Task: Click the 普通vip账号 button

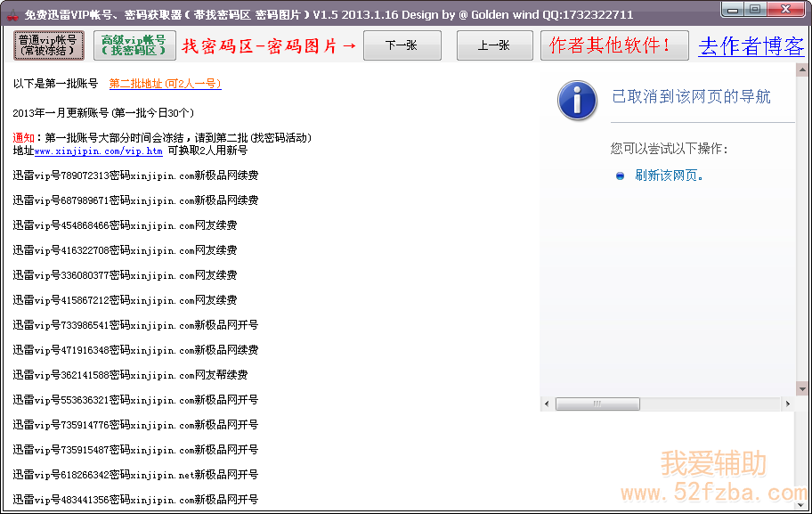Action: tap(49, 45)
